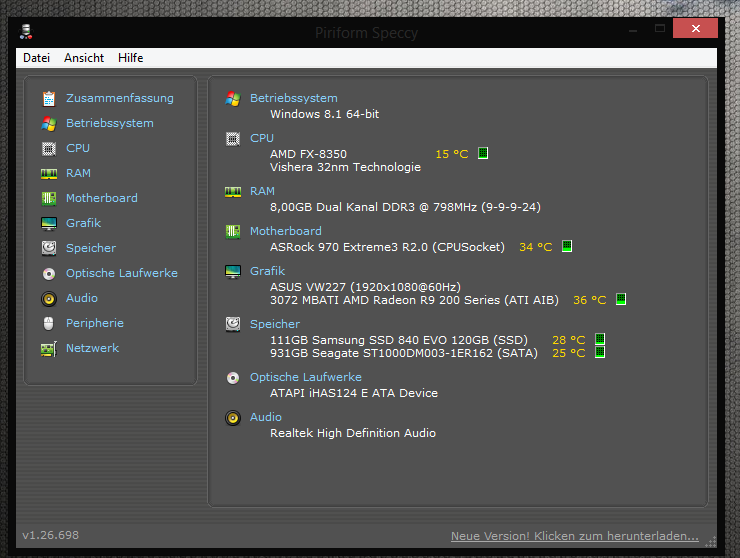Select RAM label in the sidebar
This screenshot has width=740, height=558.
click(x=78, y=173)
